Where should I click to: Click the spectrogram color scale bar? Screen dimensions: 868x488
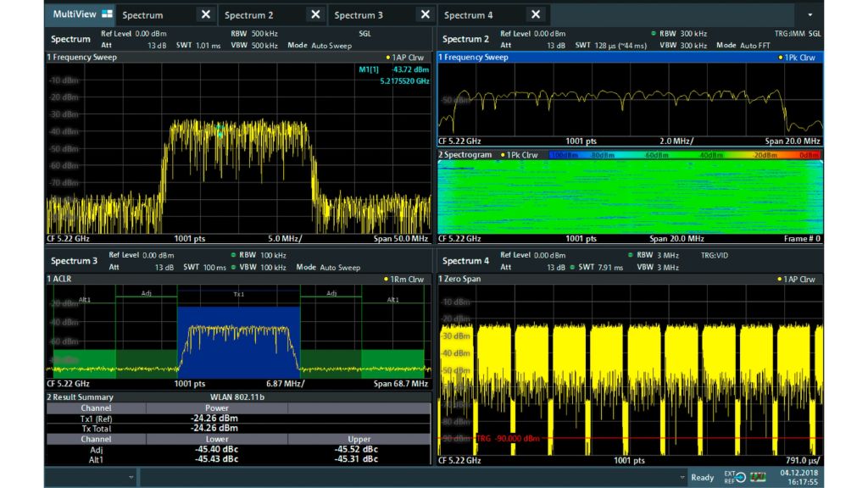pos(684,155)
